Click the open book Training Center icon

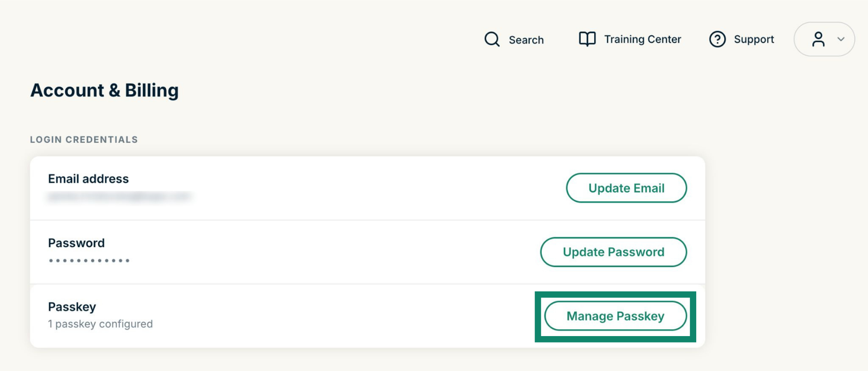(x=587, y=39)
